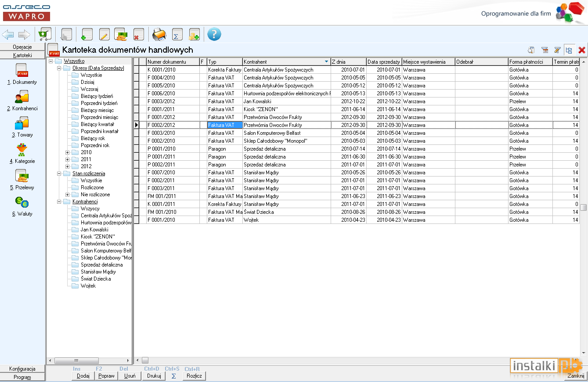The width and height of the screenshot is (588, 382).
Task: Toggle the tree view panel icon
Action: click(x=569, y=50)
